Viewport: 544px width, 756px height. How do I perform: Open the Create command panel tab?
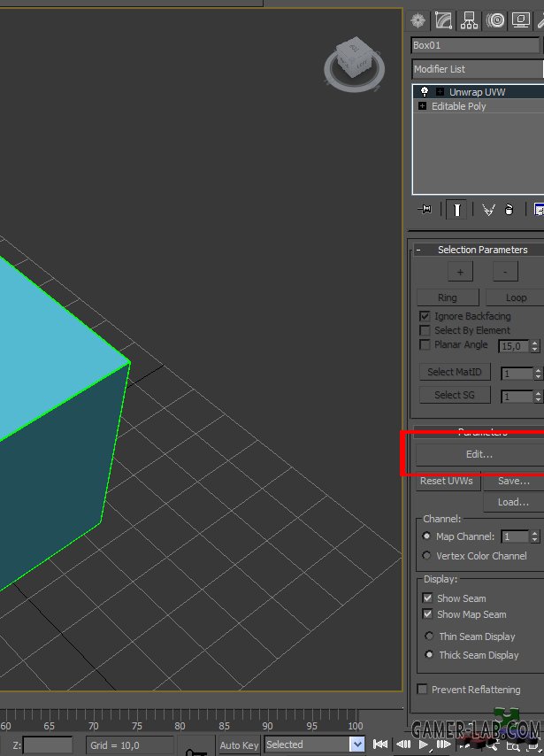pyautogui.click(x=418, y=19)
